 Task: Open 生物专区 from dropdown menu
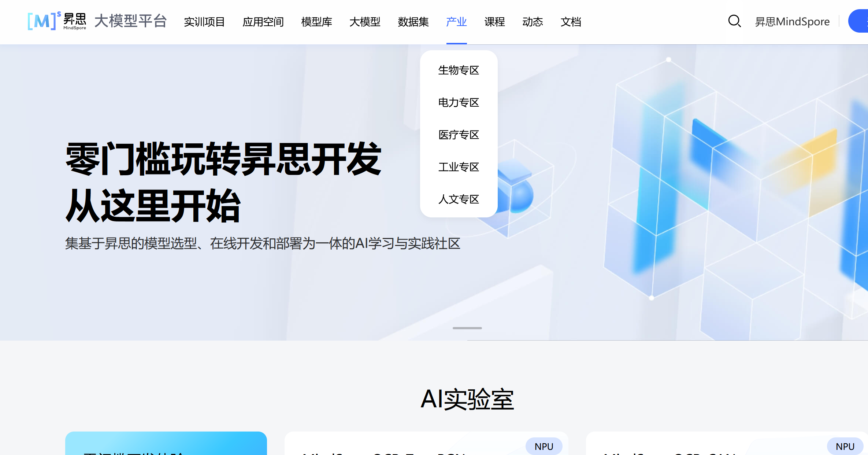pyautogui.click(x=459, y=70)
